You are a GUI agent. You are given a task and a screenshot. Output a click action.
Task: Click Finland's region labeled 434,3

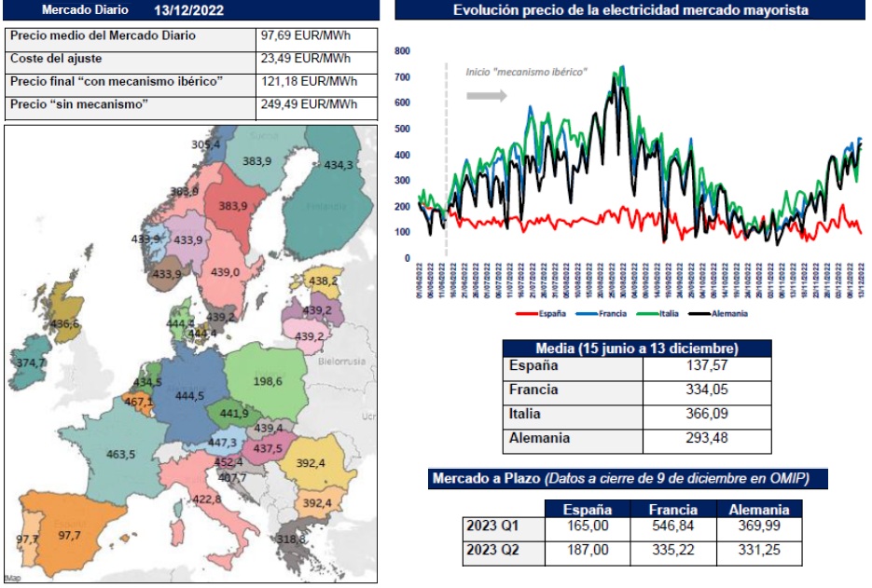tap(338, 165)
